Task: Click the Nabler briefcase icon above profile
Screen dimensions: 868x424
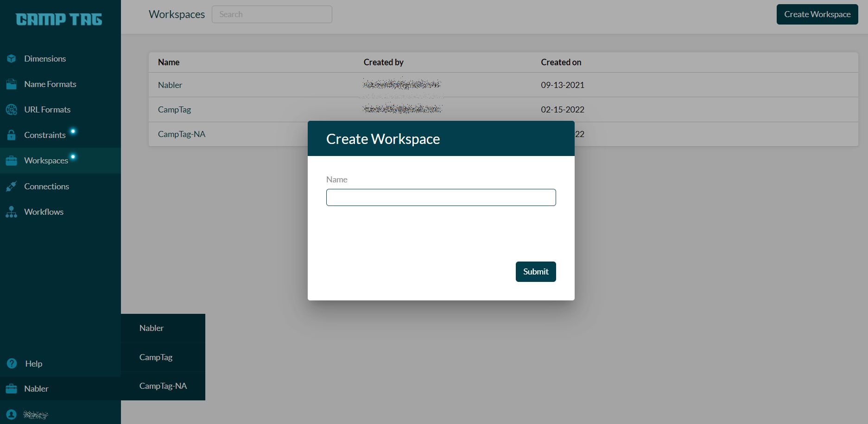Action: click(11, 388)
